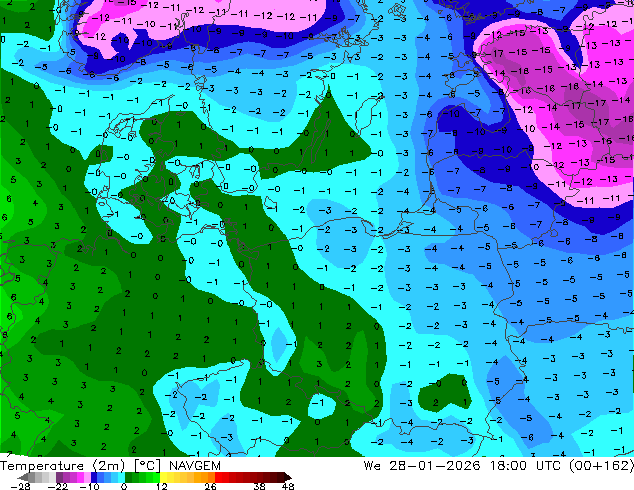
Task: Click the bright red legend swatch above 26
Action: click(218, 477)
